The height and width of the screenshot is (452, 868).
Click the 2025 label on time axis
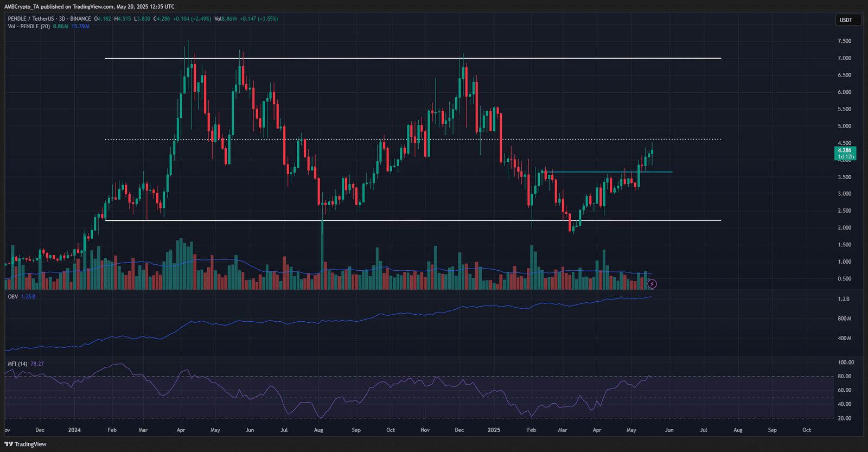(494, 430)
